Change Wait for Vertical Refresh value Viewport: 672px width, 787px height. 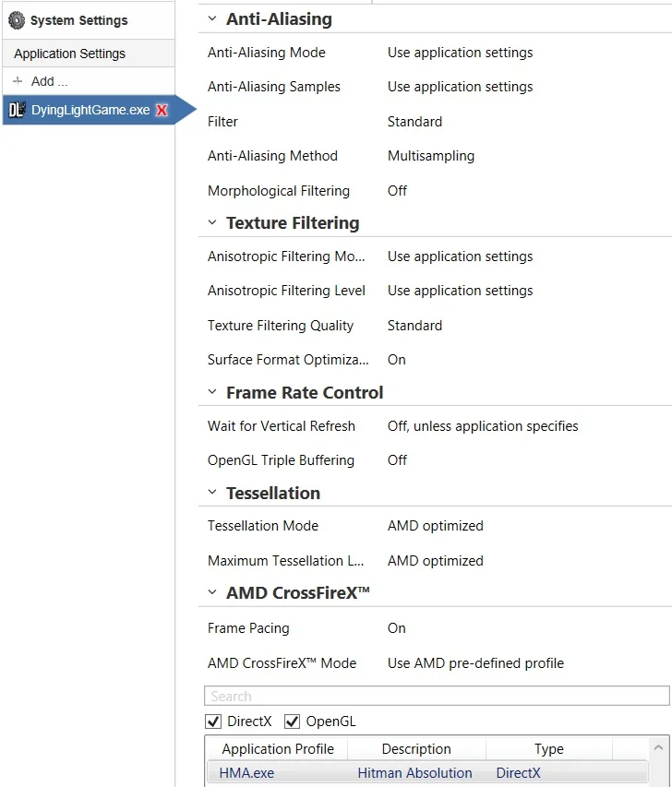(483, 426)
